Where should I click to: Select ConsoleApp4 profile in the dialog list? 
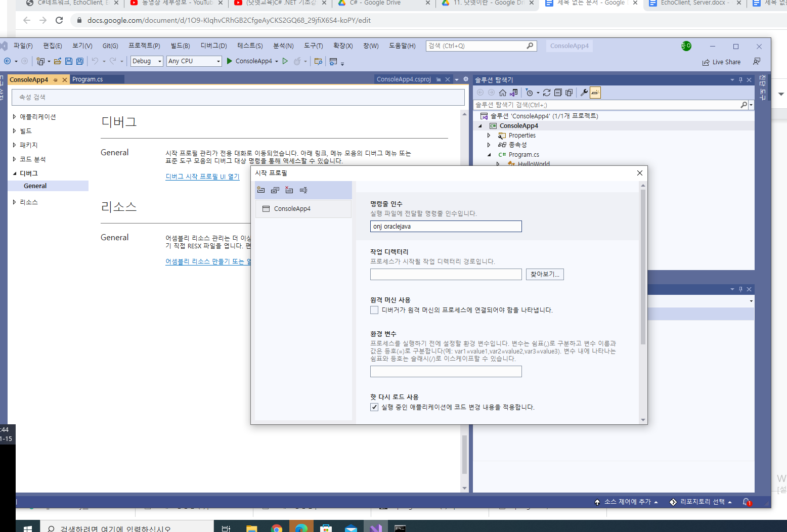coord(303,209)
